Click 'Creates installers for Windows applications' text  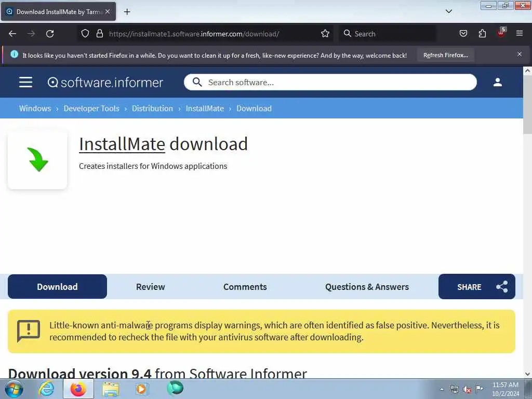[x=153, y=166]
